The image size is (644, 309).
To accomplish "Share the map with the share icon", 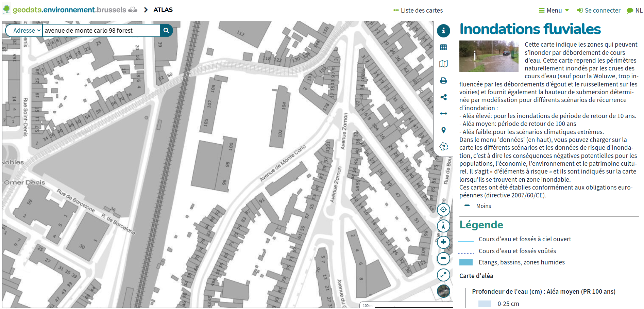I will coord(443,97).
